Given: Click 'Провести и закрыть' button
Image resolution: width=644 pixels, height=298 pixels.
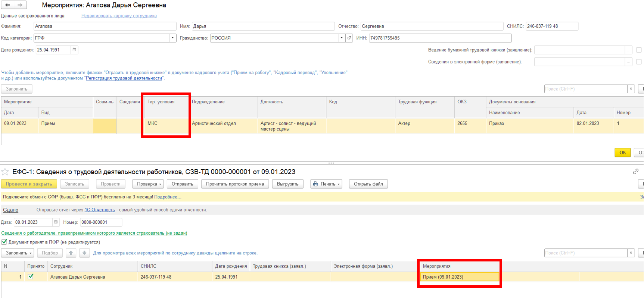Looking at the screenshot, I should pos(29,184).
